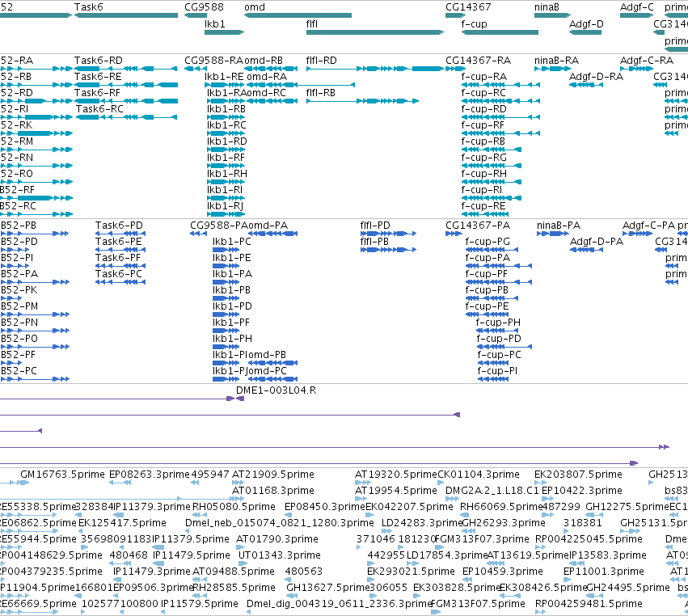Click the CG9588 gene label

(204, 7)
